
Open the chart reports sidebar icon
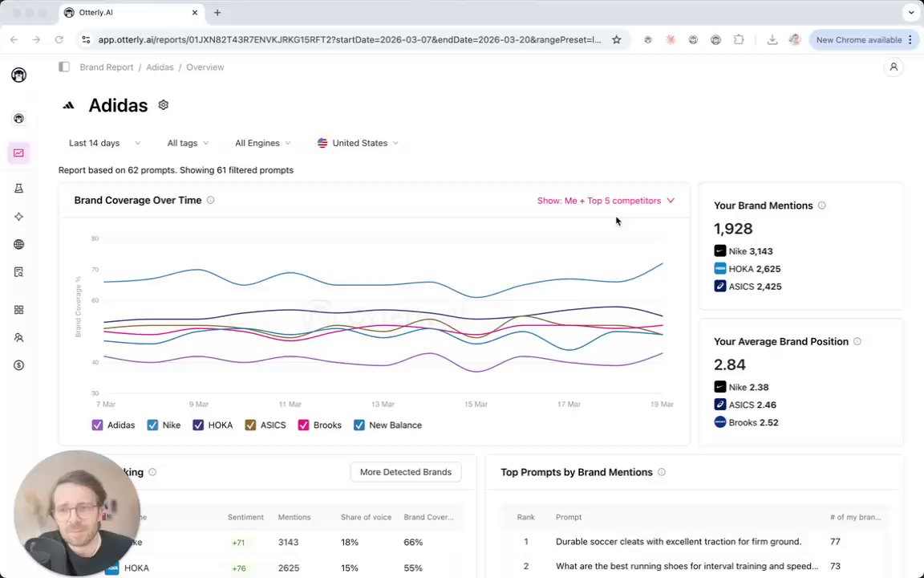(18, 153)
